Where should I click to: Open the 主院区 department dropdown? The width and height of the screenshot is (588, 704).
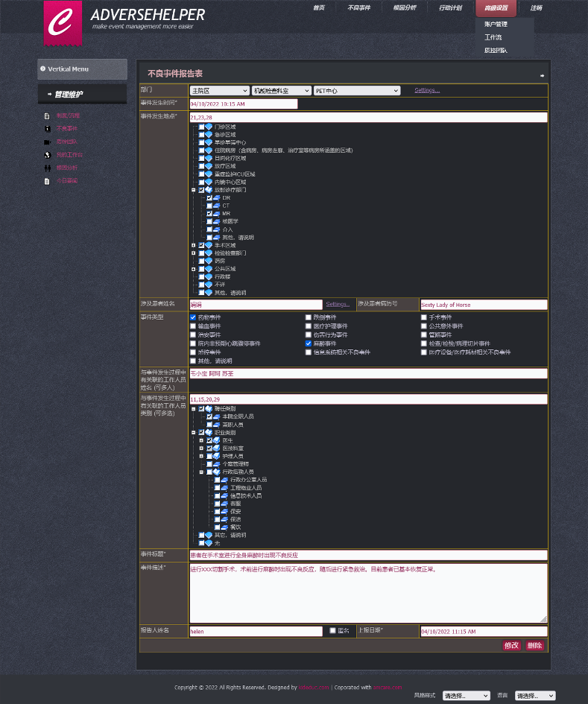[218, 91]
